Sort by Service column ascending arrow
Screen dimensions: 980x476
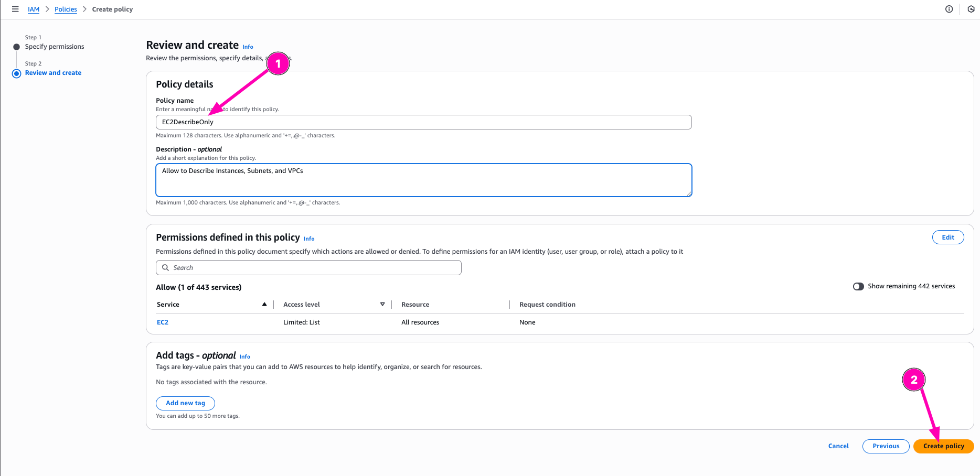264,304
